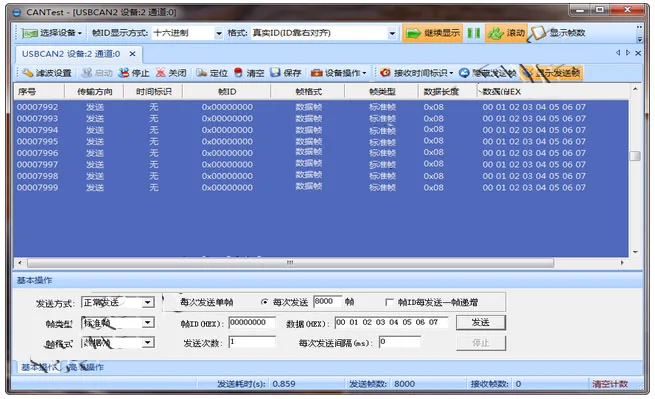The height and width of the screenshot is (399, 655).
Task: Click 清空计数 in the status bar
Action: pos(610,384)
